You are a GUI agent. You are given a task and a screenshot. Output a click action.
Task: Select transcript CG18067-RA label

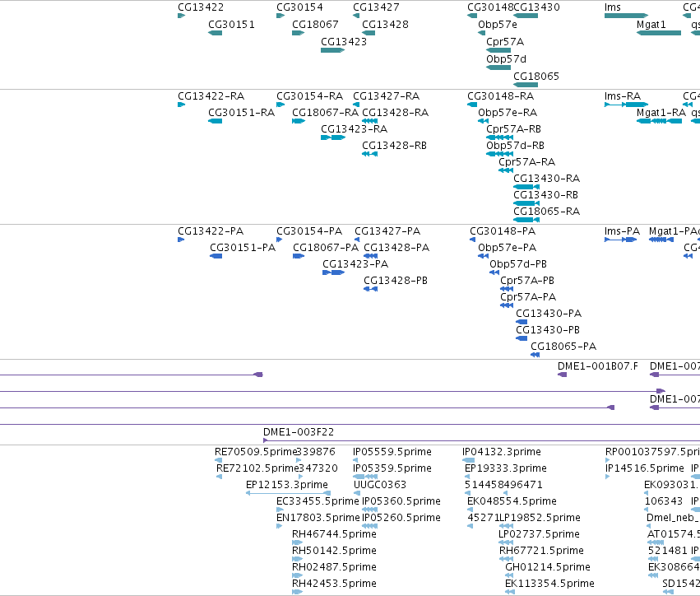[325, 113]
